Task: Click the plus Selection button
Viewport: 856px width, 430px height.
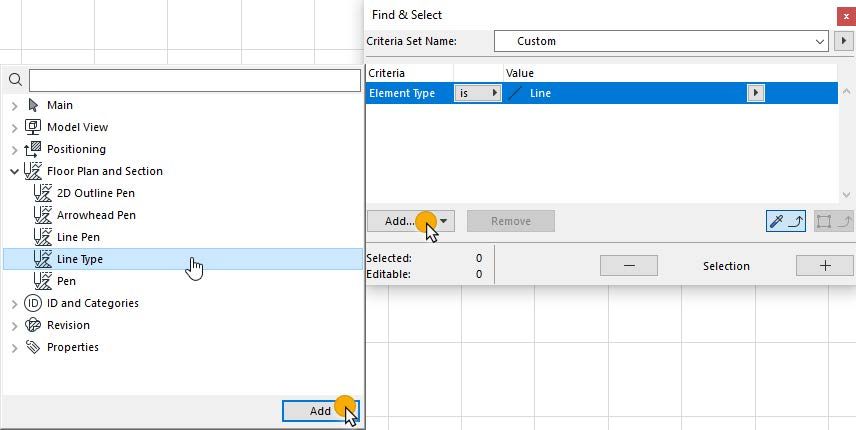Action: 824,265
